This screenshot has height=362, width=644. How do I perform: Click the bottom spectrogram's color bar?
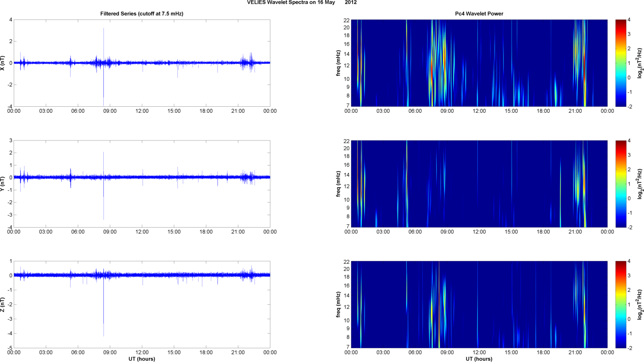(x=621, y=305)
